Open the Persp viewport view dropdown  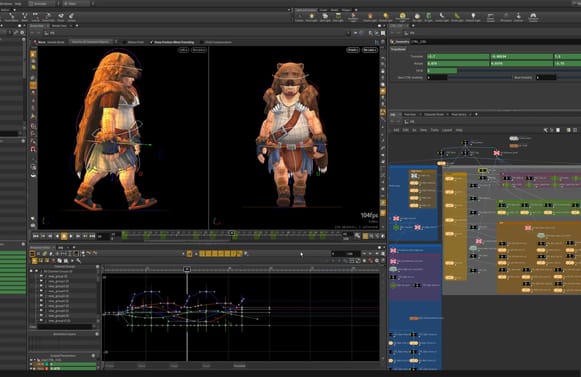(353, 50)
